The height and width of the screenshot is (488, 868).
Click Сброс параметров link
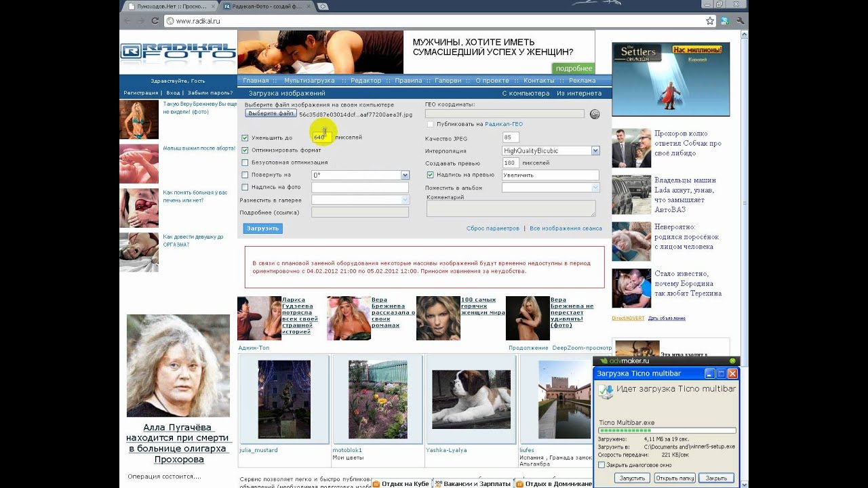[493, 228]
